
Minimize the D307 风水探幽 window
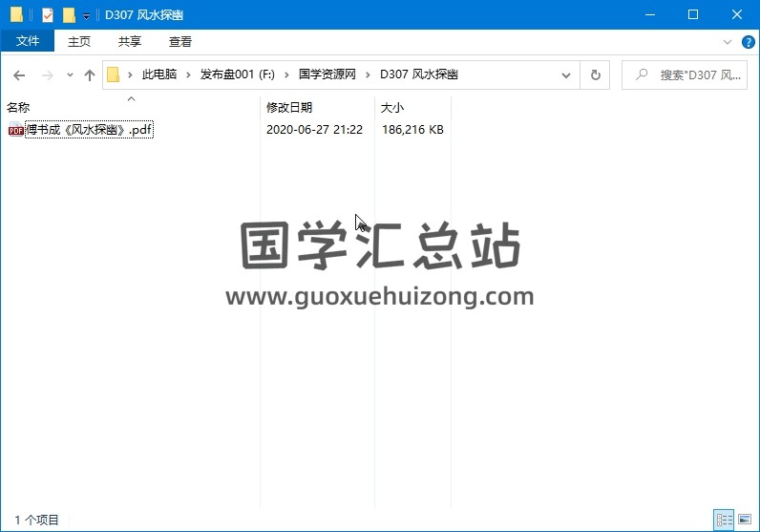650,14
